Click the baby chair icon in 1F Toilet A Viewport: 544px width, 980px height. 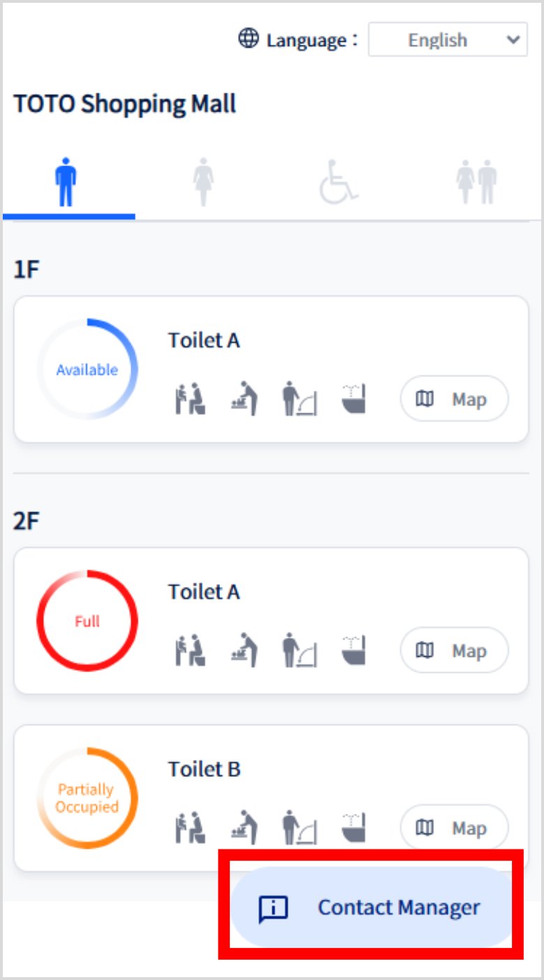tap(189, 399)
